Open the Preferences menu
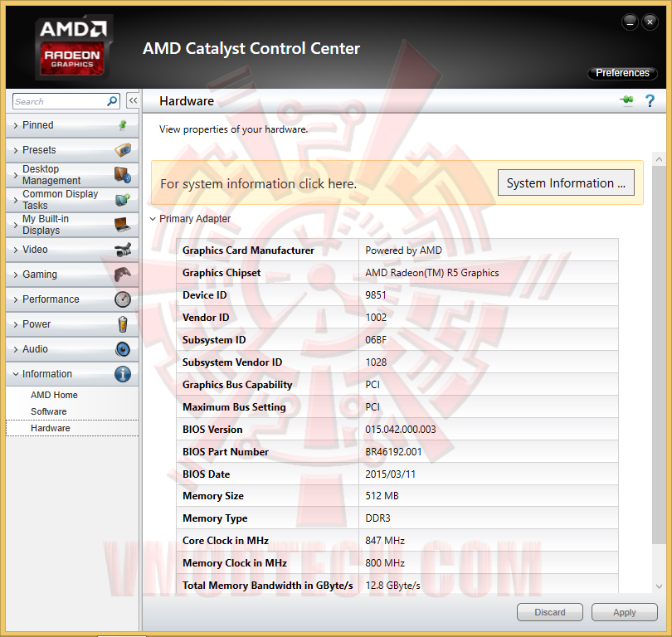The width and height of the screenshot is (672, 637). (622, 73)
